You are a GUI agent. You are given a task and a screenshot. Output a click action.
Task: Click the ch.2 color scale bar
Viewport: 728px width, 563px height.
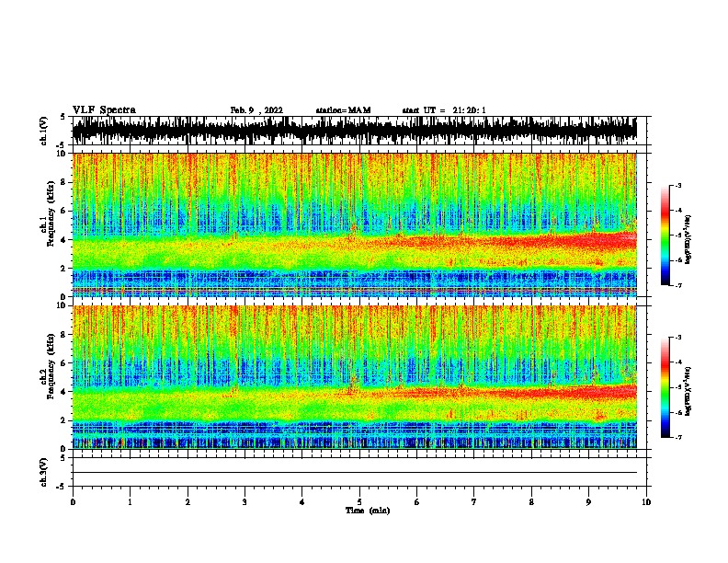pyautogui.click(x=665, y=387)
